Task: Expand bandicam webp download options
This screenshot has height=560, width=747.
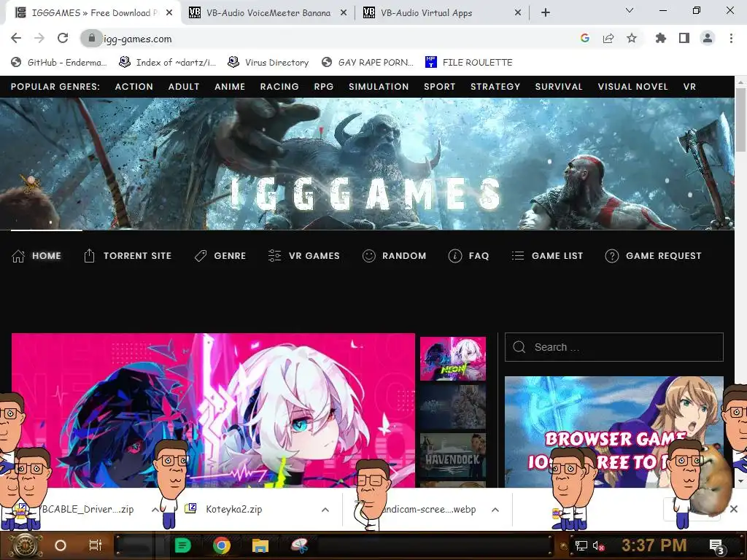Action: coord(495,510)
